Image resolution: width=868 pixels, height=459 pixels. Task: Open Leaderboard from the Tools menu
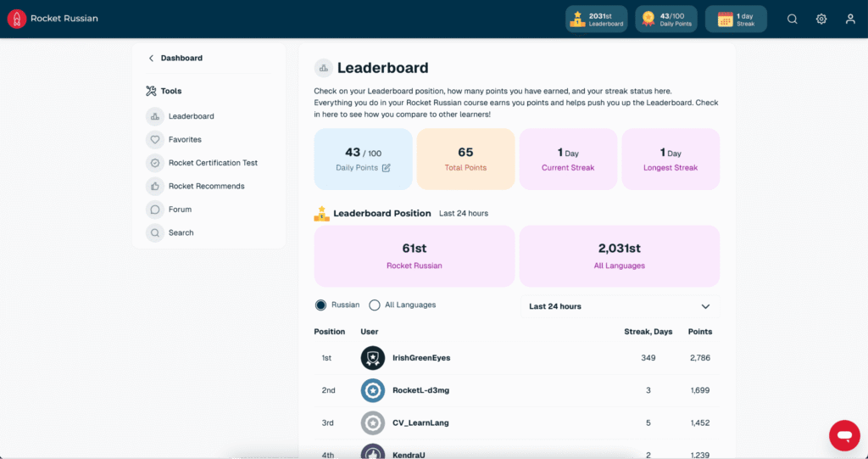pos(191,116)
